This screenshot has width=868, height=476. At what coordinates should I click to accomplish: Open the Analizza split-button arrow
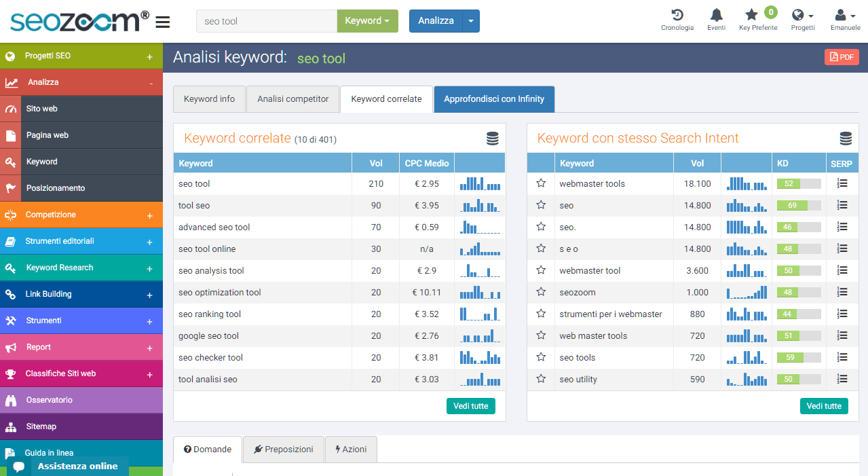[470, 21]
